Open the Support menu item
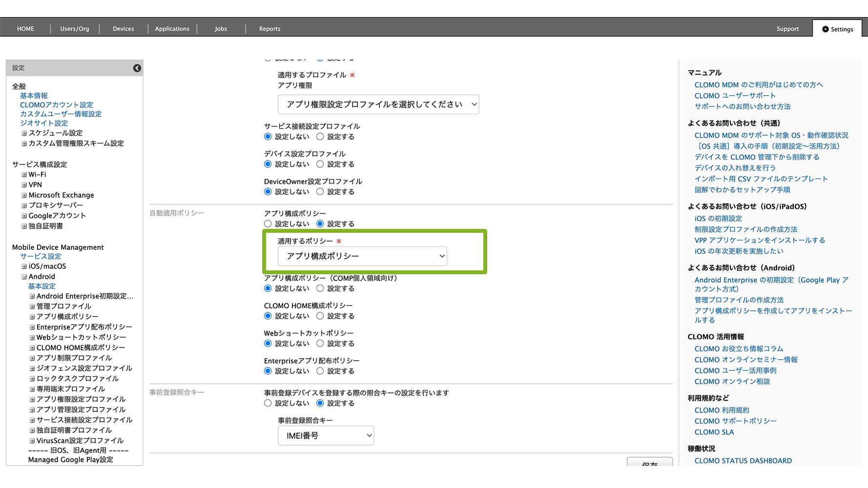 coord(787,29)
